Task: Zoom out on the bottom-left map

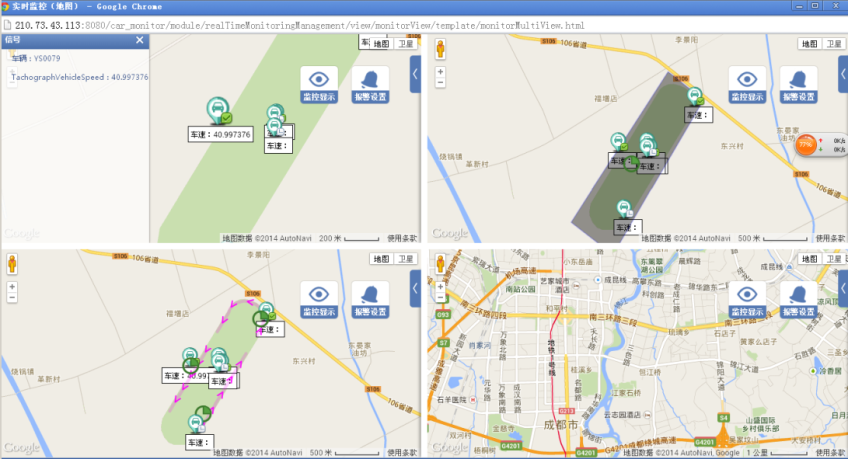Action: coord(12,298)
